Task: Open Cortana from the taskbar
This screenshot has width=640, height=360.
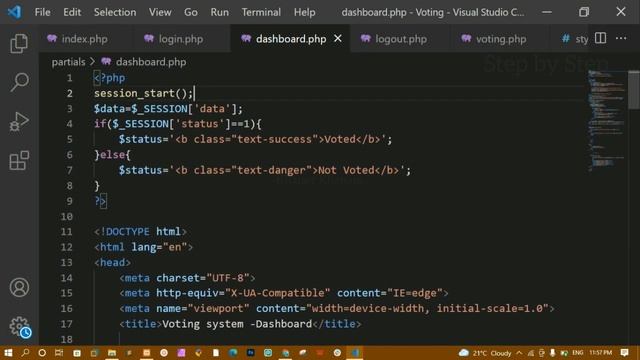Action: (x=42, y=353)
